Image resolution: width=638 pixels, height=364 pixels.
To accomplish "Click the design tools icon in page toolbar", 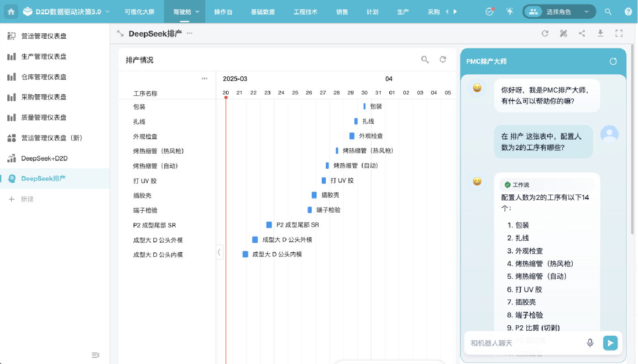I will click(x=564, y=33).
